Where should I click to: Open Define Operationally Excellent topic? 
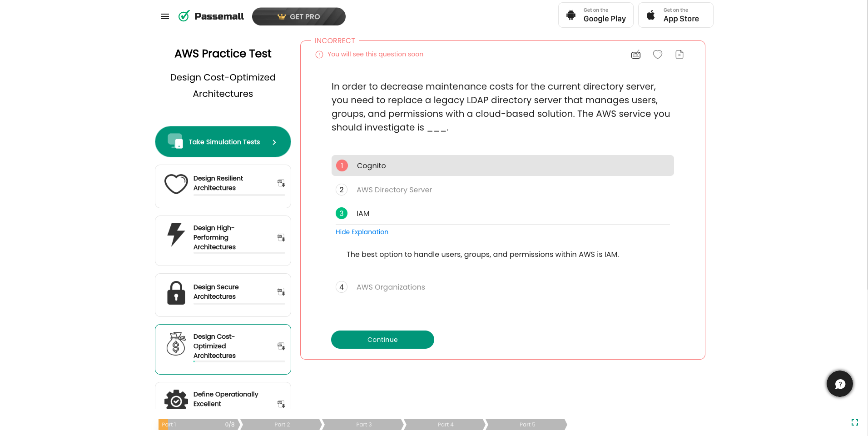pyautogui.click(x=223, y=396)
